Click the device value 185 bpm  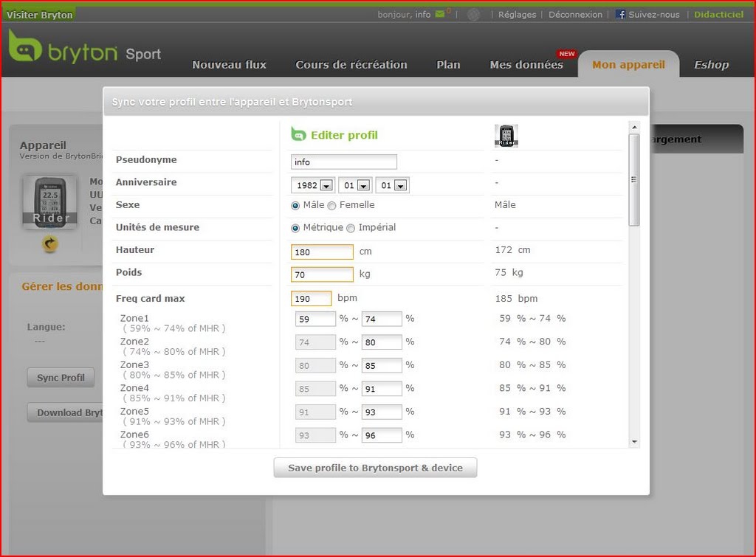pos(516,299)
